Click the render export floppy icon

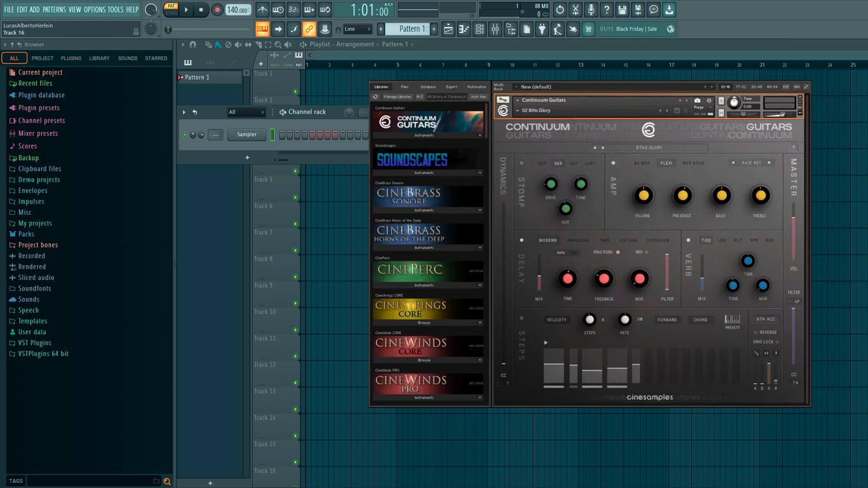[x=638, y=10]
